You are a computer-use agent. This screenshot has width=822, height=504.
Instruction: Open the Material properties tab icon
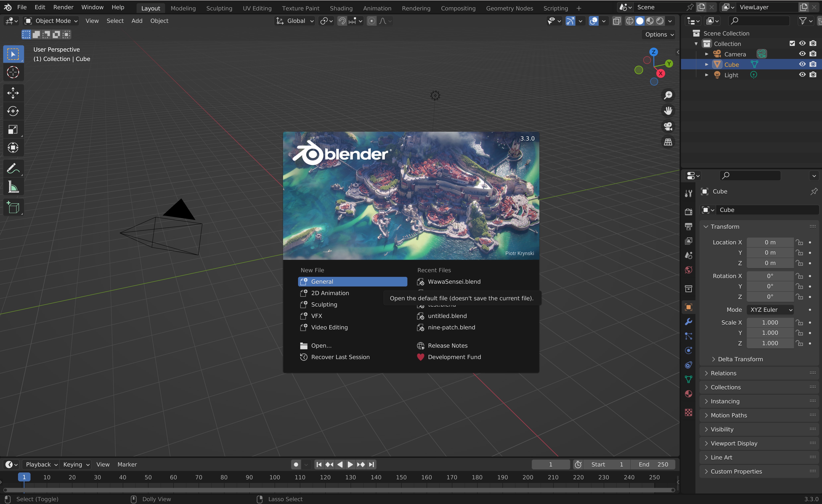pos(688,394)
